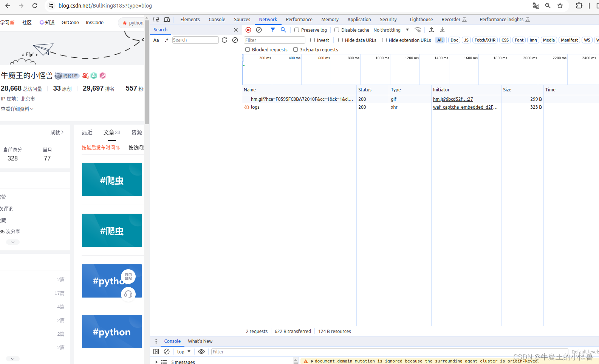Filter requests by Fetch/XHR type
The height and width of the screenshot is (364, 599).
tap(485, 40)
